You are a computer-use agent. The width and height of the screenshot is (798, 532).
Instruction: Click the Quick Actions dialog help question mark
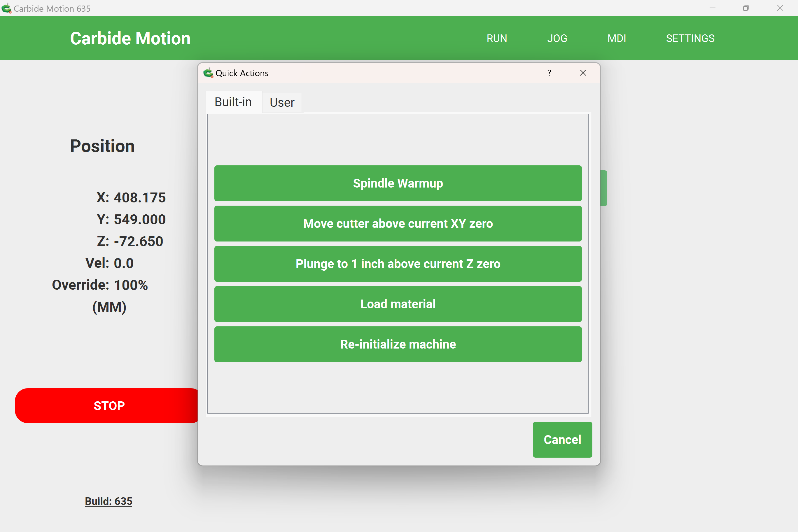549,73
